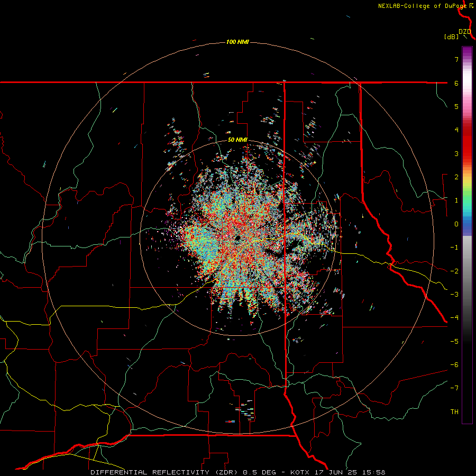
Task: Click the ZDR color scale bar
Action: pos(467,235)
